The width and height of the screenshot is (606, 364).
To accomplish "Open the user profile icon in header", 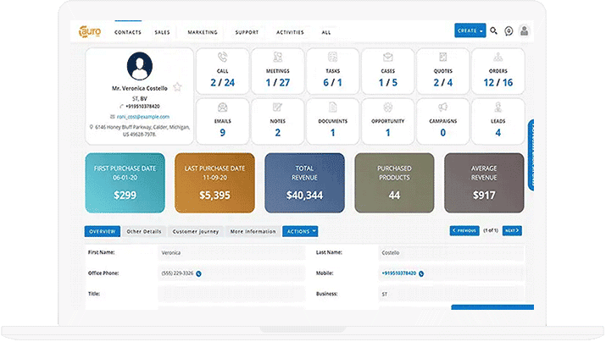I will tap(525, 31).
